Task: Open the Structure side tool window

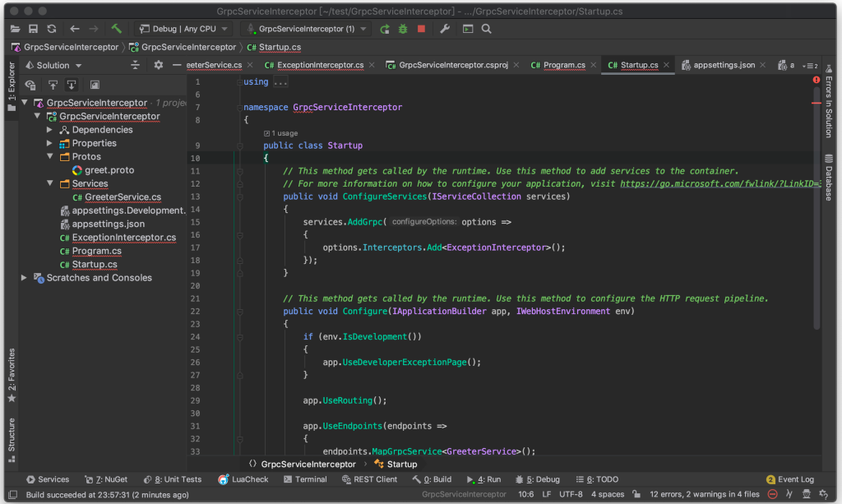Action: 12,440
